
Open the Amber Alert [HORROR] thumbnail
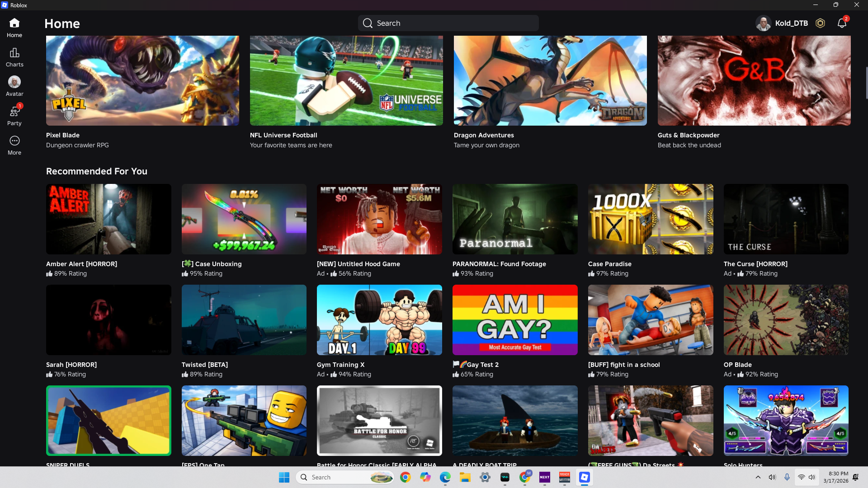tap(108, 219)
